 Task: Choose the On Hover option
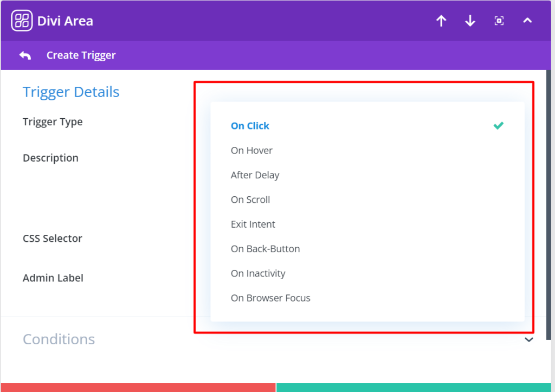367,151
